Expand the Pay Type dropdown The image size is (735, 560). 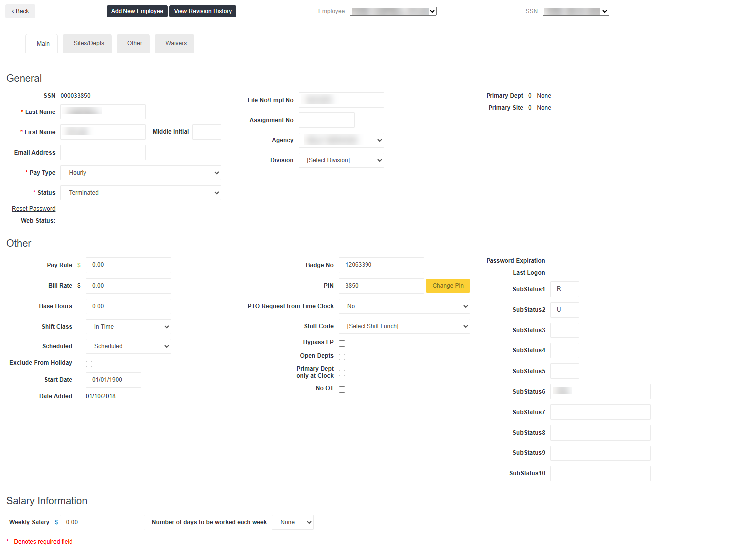140,173
